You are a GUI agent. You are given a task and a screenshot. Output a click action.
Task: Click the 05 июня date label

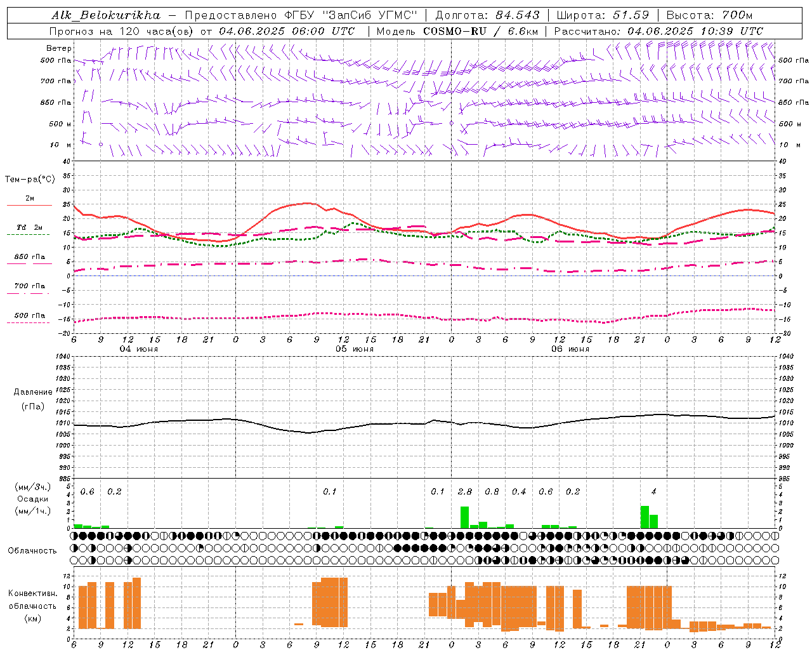[355, 349]
